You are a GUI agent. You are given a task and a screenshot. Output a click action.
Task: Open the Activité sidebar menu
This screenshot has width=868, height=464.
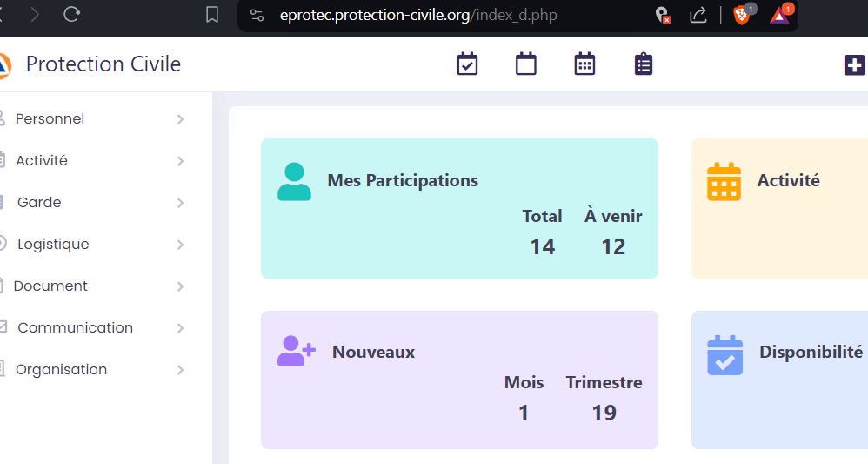(42, 161)
